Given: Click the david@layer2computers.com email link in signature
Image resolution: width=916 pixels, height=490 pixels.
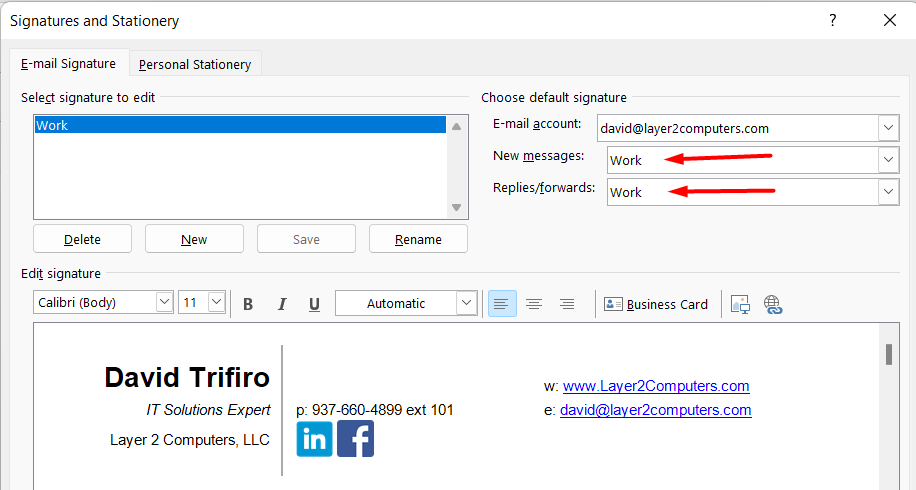Looking at the screenshot, I should (x=655, y=410).
